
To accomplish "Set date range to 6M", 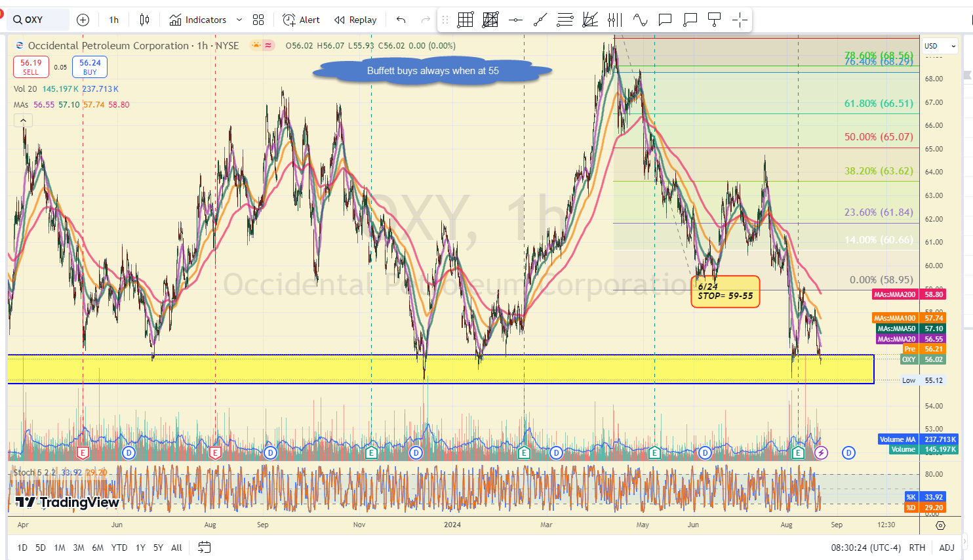I will point(98,548).
